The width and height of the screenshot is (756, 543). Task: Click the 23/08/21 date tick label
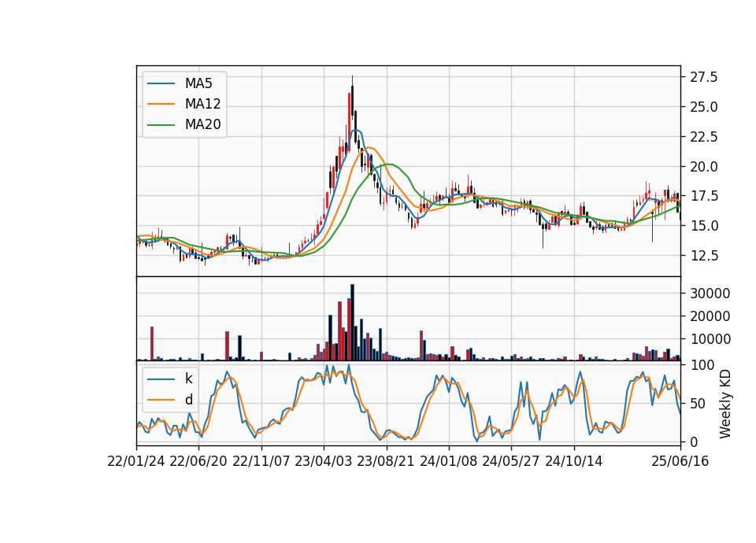click(386, 461)
